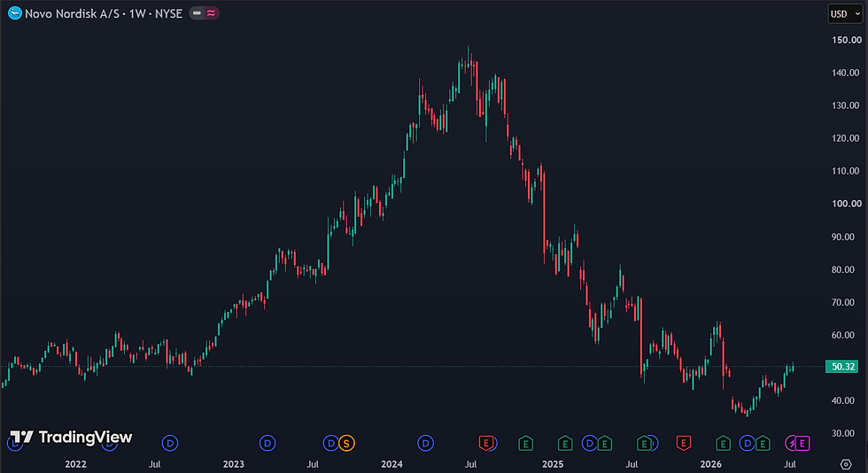Click the red earnings E marker before 2026

tap(684, 443)
